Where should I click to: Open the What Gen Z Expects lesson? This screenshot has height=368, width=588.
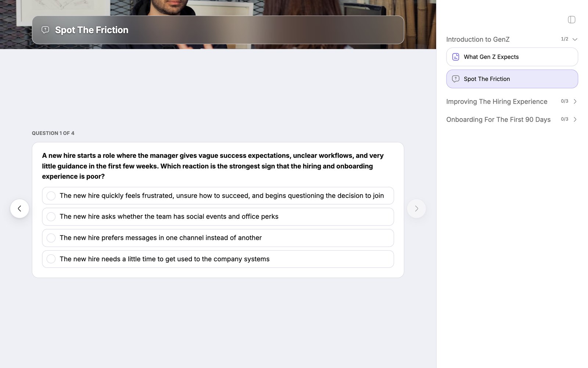512,57
